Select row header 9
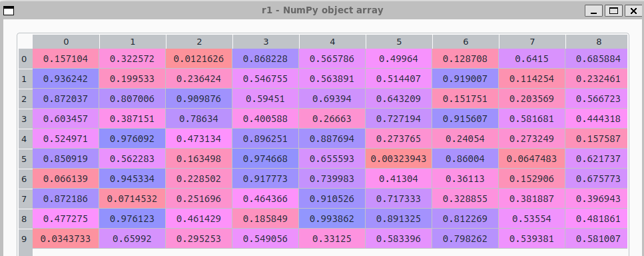 [24, 239]
